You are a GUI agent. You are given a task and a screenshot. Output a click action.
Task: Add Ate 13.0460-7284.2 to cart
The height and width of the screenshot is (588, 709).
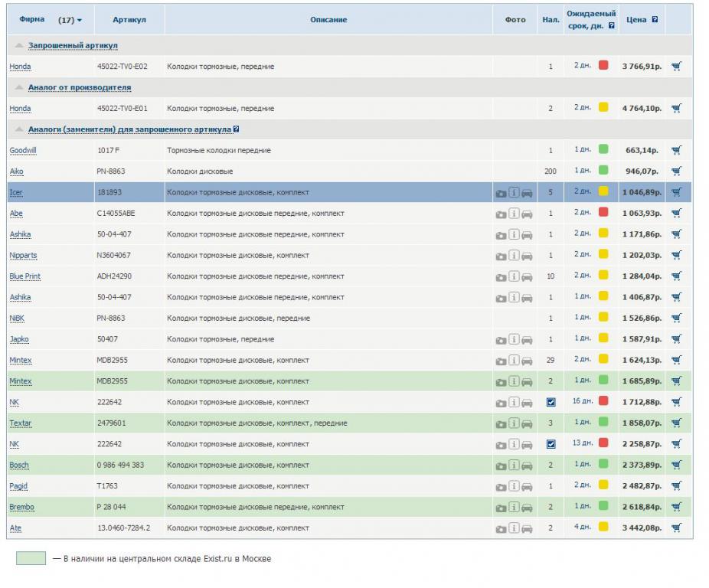[676, 528]
